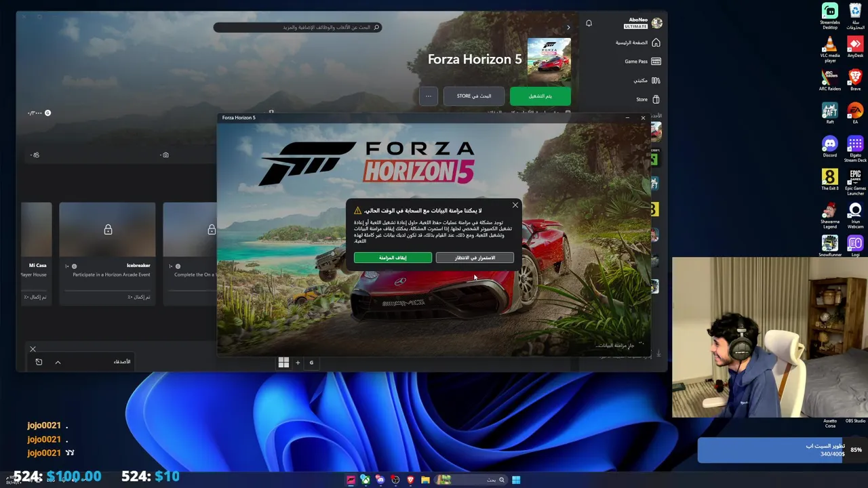The image size is (868, 488).
Task: Close the cloud sync error dialog
Action: click(x=515, y=205)
